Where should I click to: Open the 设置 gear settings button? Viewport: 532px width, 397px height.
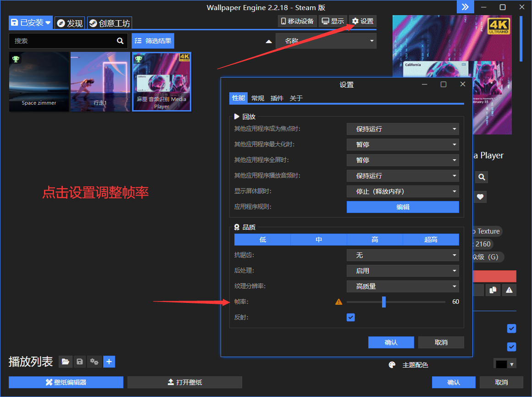[x=363, y=21]
